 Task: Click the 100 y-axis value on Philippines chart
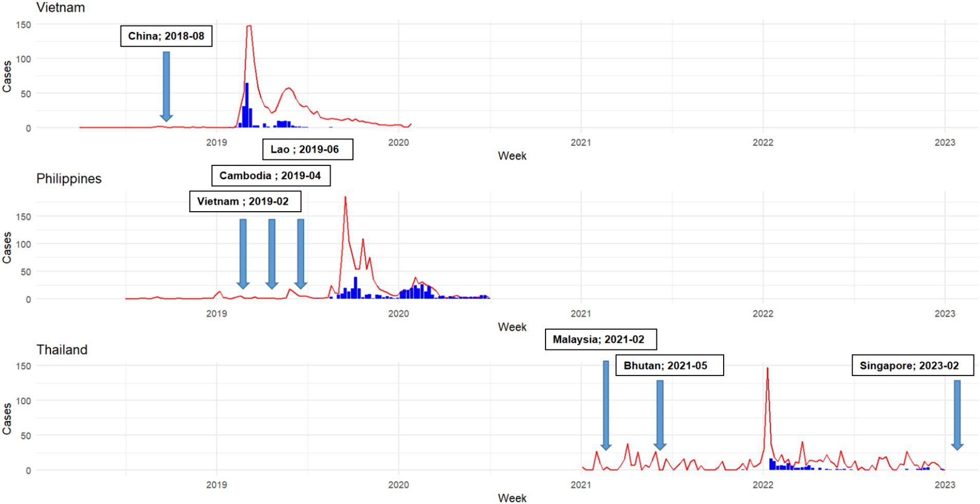click(x=24, y=245)
